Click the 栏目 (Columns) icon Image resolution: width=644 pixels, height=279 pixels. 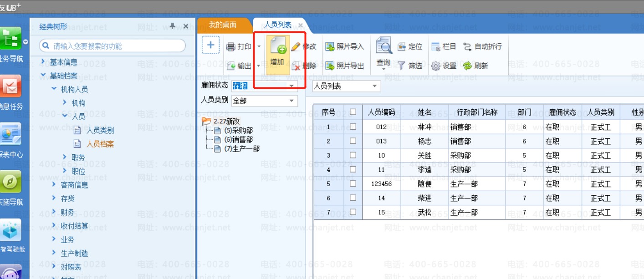435,46
